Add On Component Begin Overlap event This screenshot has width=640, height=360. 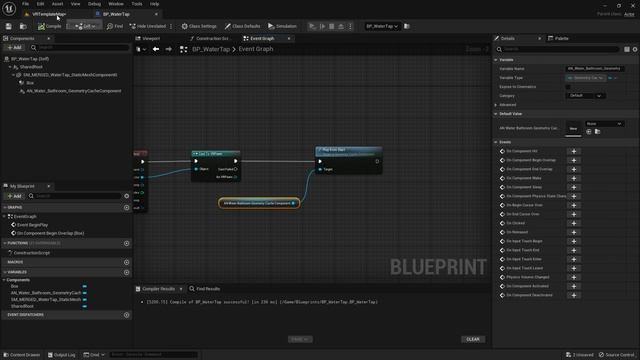click(x=573, y=160)
